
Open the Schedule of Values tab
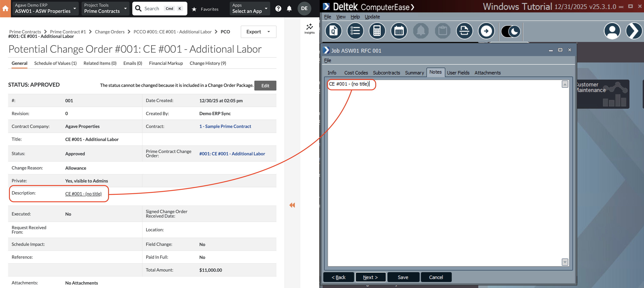[x=55, y=63]
